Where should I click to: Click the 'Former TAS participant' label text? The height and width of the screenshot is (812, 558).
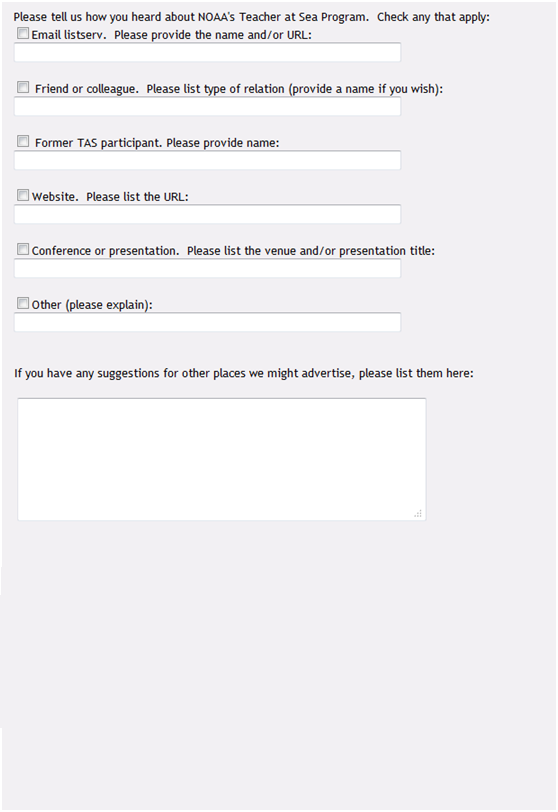coord(98,143)
